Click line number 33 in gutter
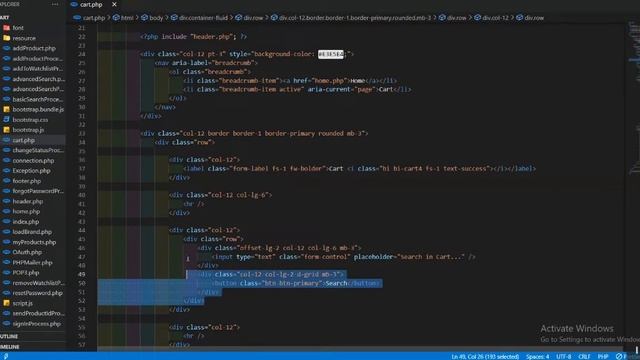This screenshot has height=360, width=640. click(82, 133)
